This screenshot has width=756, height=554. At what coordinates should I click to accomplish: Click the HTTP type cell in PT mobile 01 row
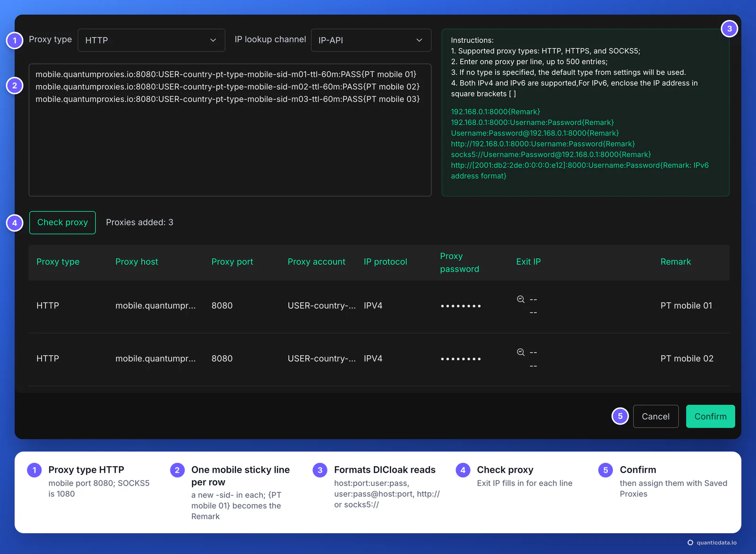[x=48, y=306]
